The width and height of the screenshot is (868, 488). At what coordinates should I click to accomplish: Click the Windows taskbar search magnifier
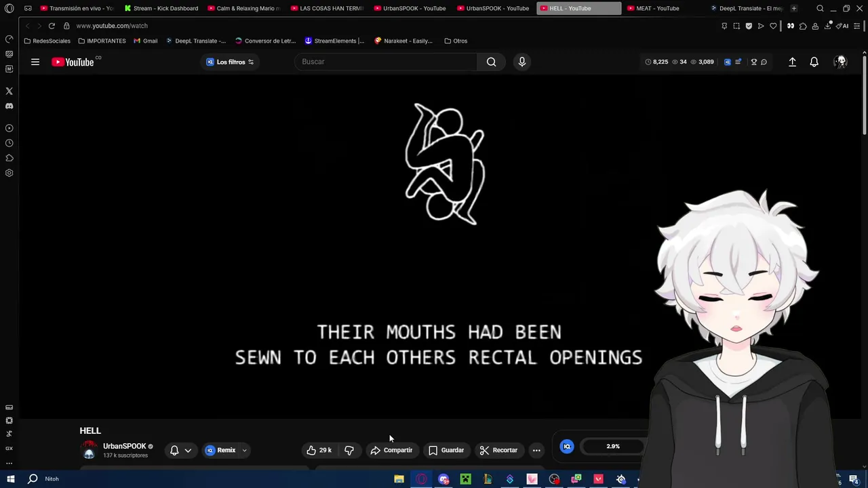pos(32,479)
